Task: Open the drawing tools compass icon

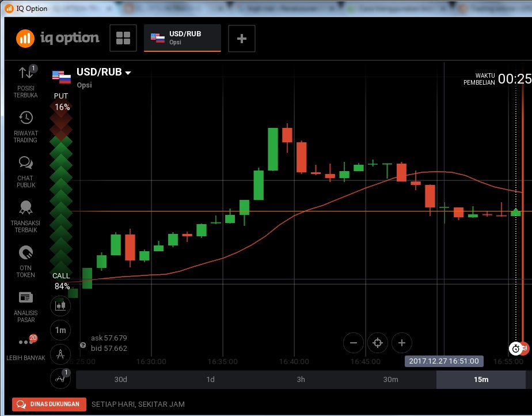Action: pos(60,354)
